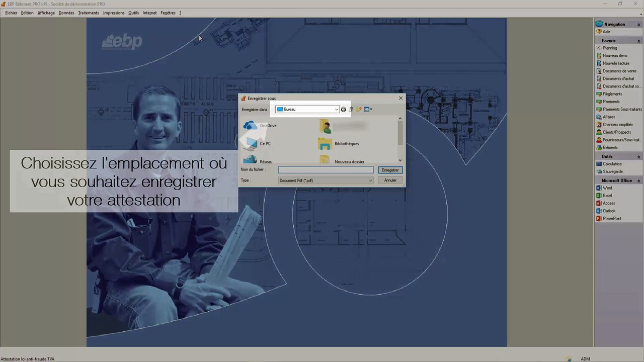This screenshot has width=644, height=362.
Task: Open the Aide help icon in Navigation
Action: [x=599, y=32]
